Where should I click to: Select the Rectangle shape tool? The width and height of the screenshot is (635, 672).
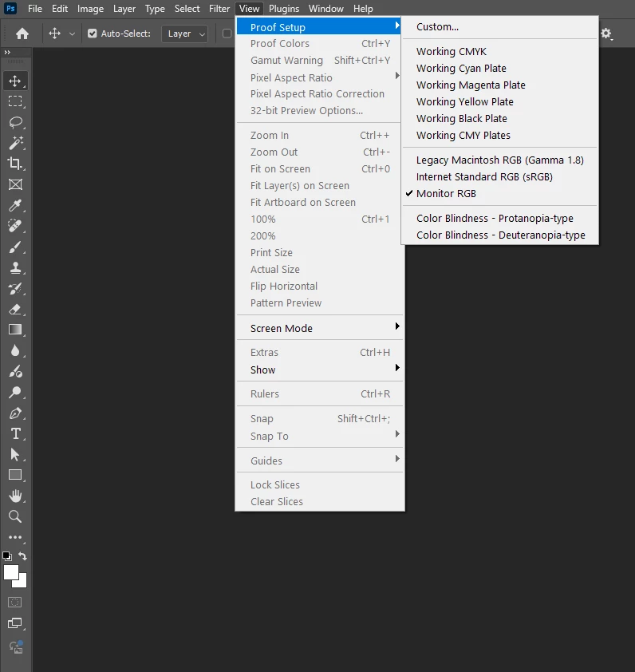click(15, 475)
